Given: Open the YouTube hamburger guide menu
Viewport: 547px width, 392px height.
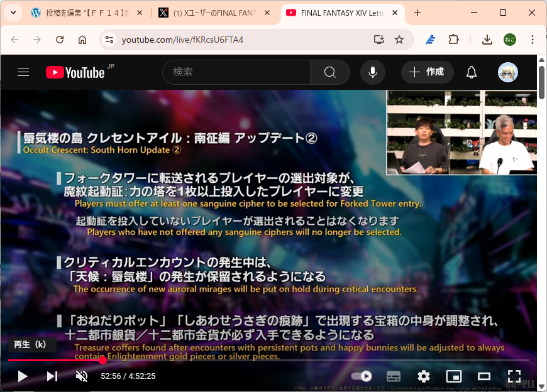Looking at the screenshot, I should tap(23, 72).
